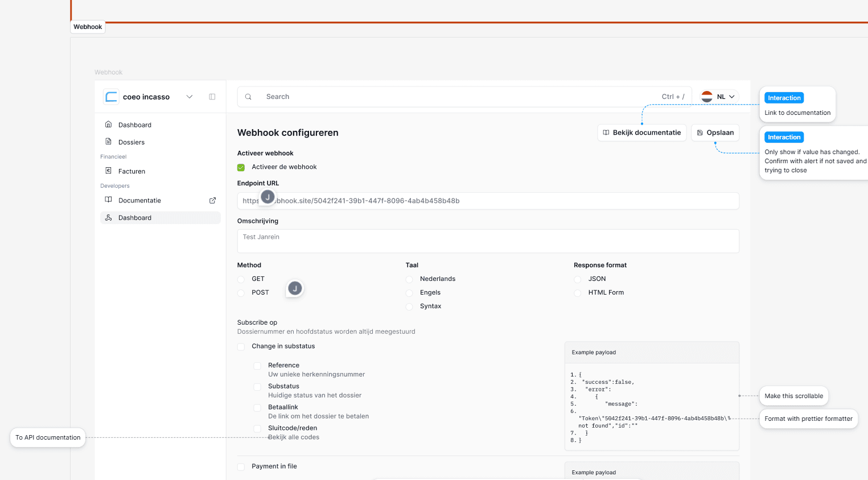Switch to the Webhook tab
The width and height of the screenshot is (868, 480).
tap(87, 26)
